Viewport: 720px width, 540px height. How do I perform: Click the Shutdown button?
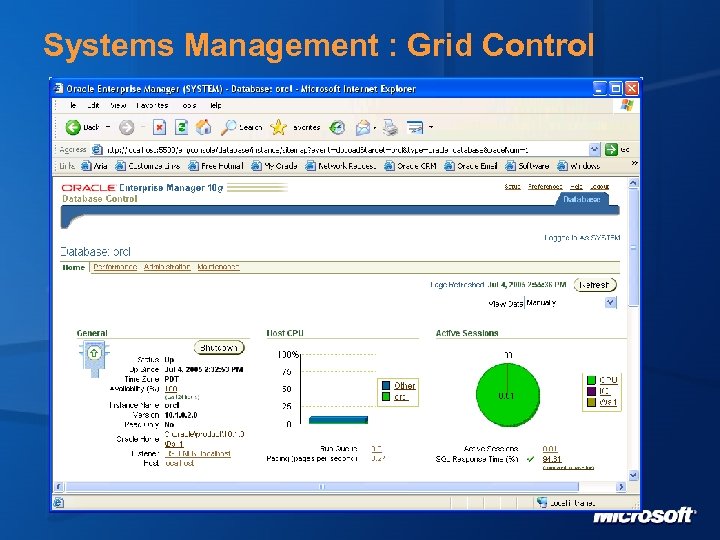coord(219,348)
